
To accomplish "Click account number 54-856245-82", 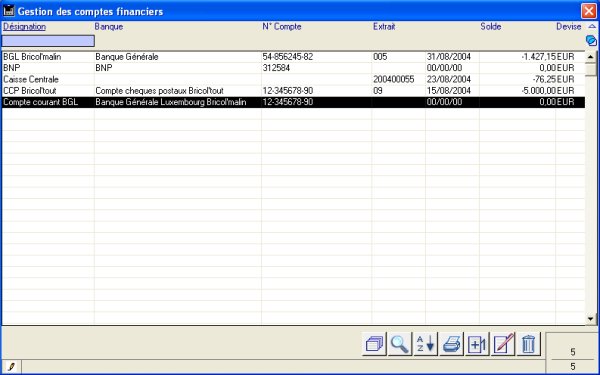I will (x=288, y=57).
